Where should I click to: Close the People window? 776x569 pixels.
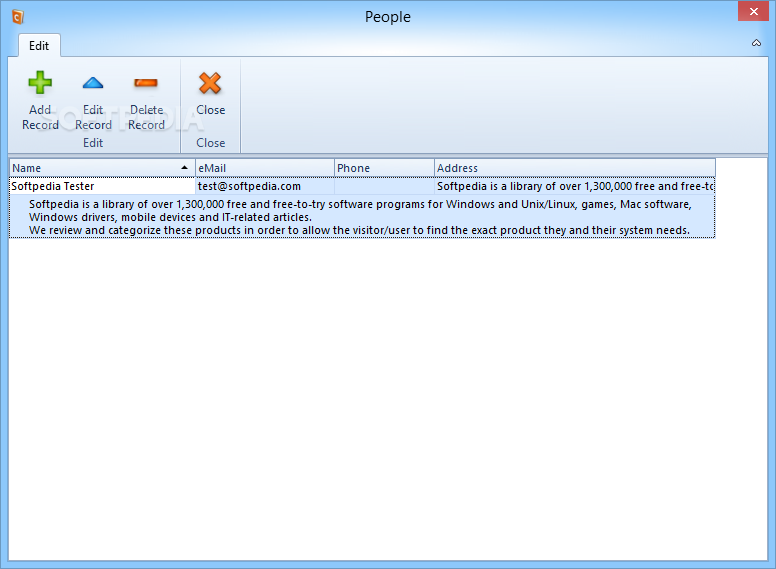pyautogui.click(x=753, y=11)
